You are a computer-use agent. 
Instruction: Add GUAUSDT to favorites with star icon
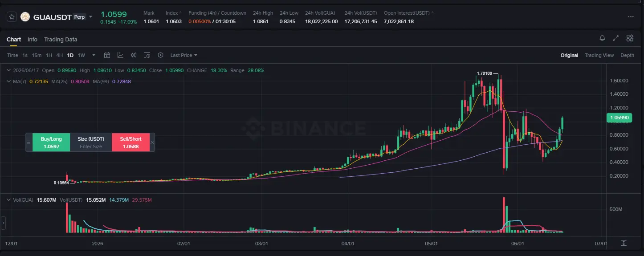[x=12, y=16]
